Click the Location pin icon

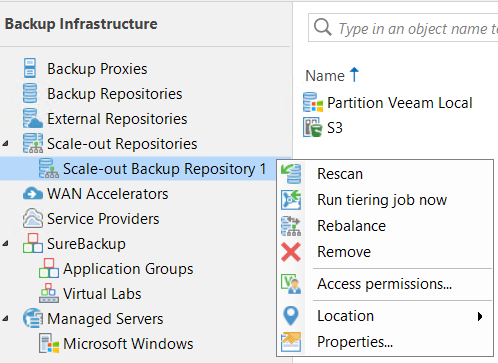tap(291, 316)
